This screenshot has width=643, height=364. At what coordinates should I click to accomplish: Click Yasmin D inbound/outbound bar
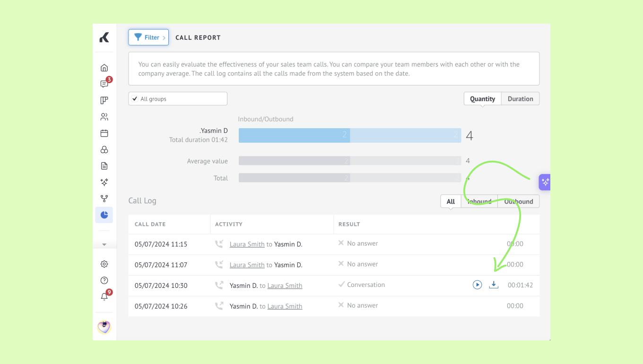pos(350,135)
